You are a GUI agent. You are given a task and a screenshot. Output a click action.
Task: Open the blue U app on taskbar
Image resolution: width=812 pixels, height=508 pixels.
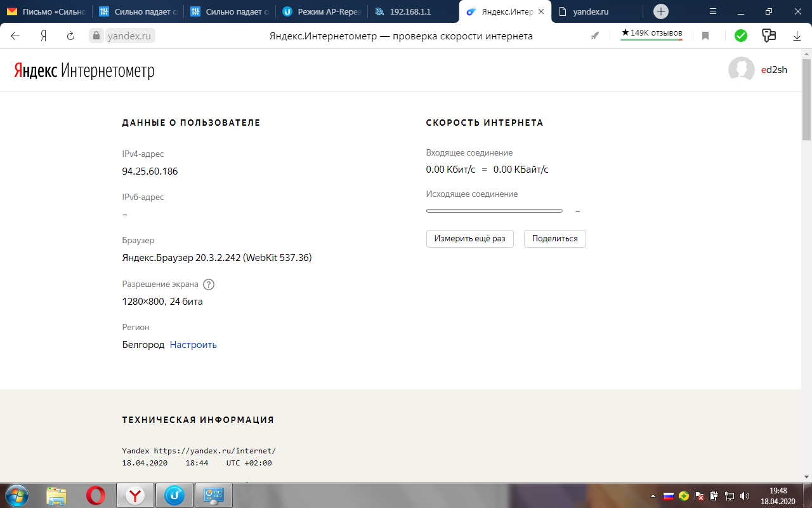[174, 495]
